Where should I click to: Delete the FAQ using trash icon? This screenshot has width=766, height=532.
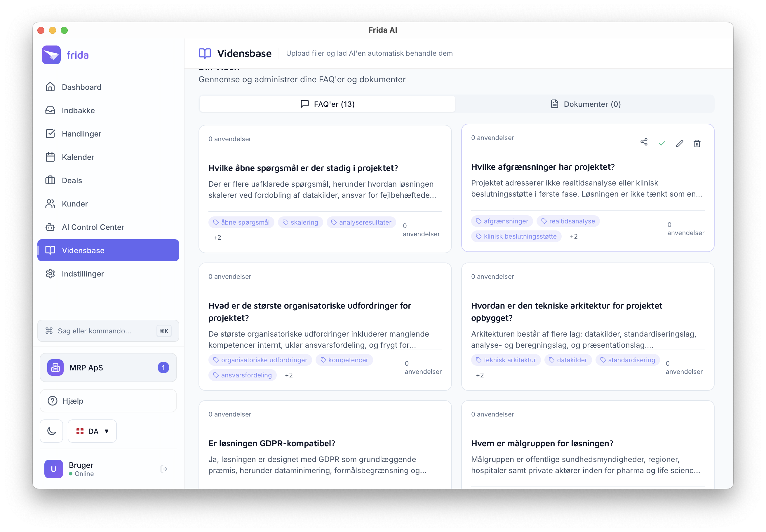697,143
